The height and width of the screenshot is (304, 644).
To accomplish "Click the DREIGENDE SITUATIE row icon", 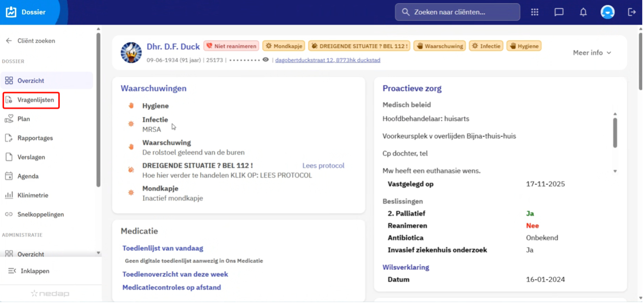I will [131, 170].
